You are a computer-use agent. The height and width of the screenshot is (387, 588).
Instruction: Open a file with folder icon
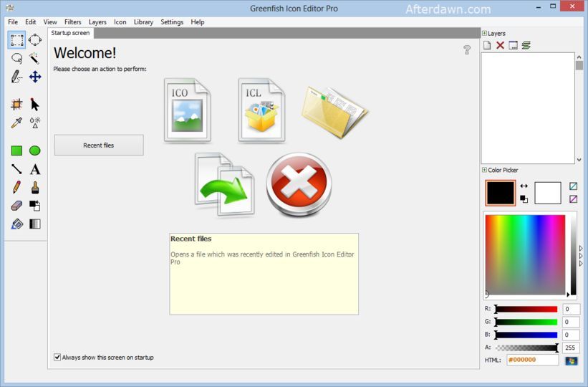334,112
